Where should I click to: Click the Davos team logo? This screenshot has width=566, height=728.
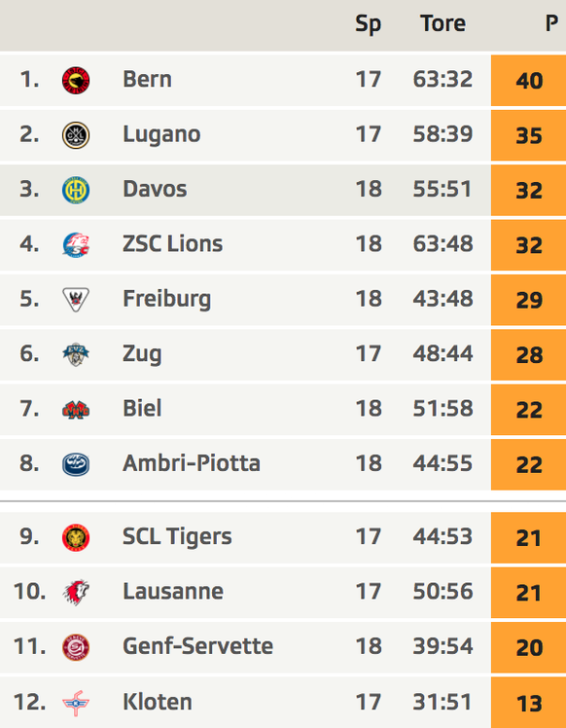coord(76,190)
